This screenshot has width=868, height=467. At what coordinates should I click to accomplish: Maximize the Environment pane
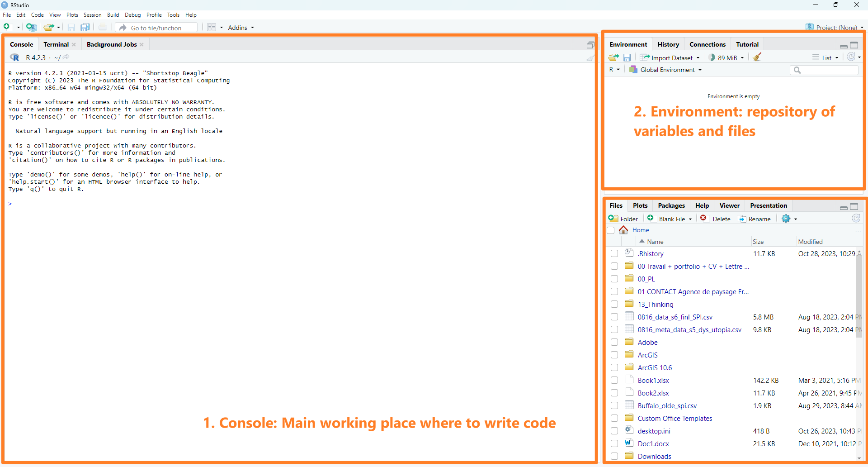point(854,45)
